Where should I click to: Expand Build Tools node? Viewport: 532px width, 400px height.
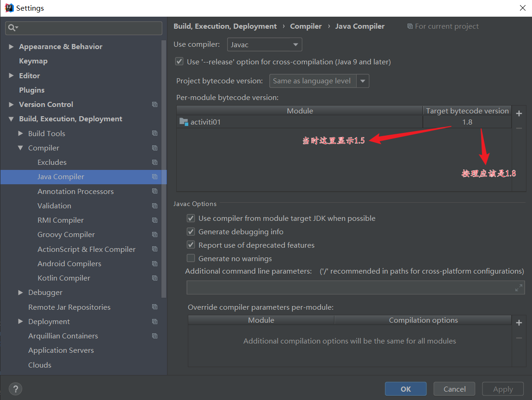(20, 133)
